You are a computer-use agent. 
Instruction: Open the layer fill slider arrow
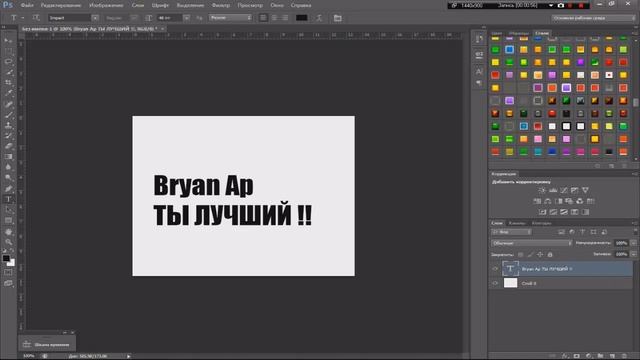coord(633,254)
